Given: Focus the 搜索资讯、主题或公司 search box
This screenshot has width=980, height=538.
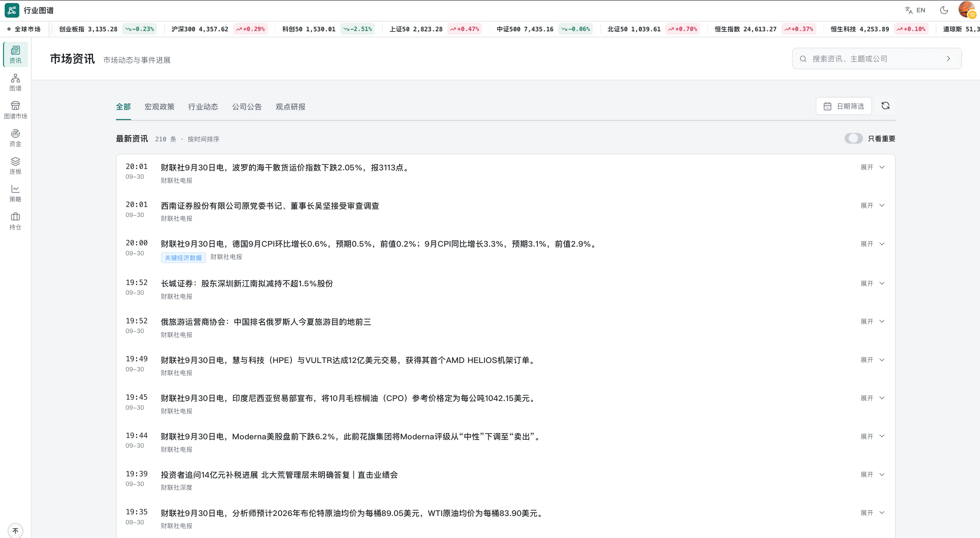Looking at the screenshot, I should click(x=877, y=59).
